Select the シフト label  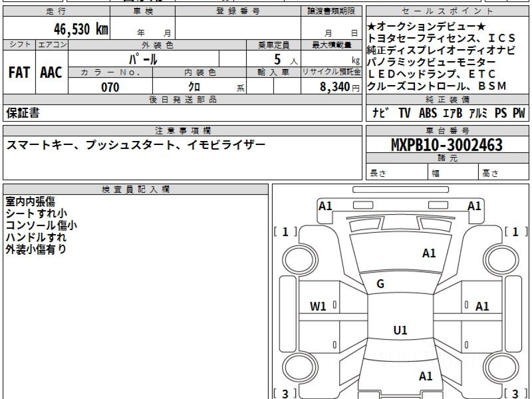[19, 44]
